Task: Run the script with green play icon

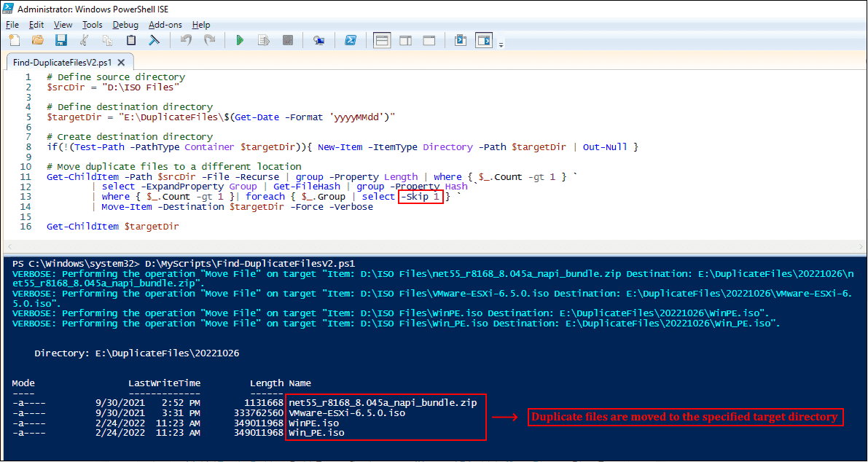Action: (240, 40)
